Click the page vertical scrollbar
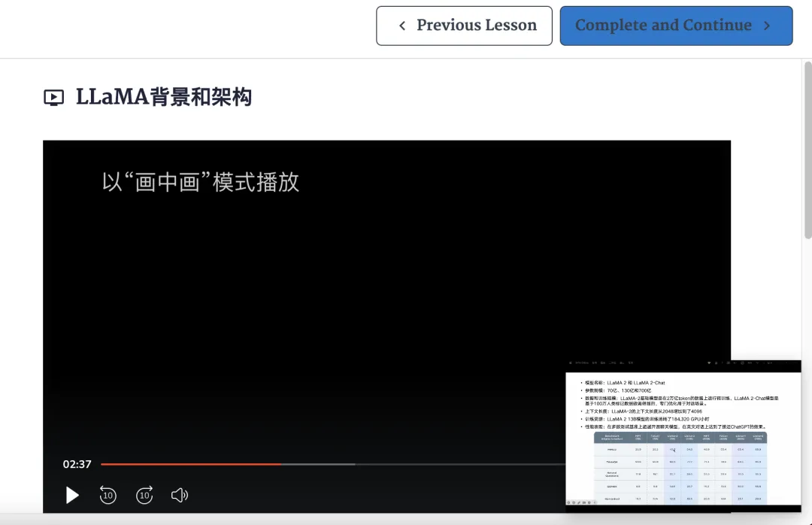The height and width of the screenshot is (525, 812). tap(807, 150)
